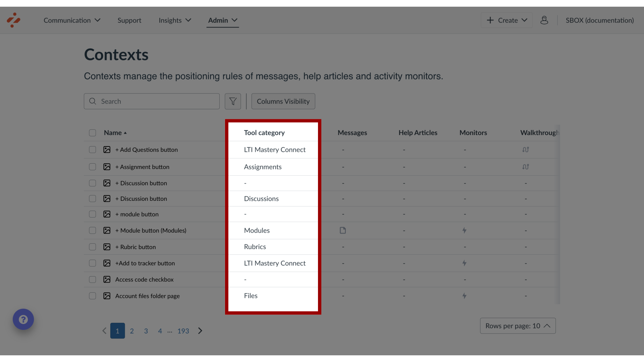The width and height of the screenshot is (644, 362).
Task: Check the + Module button (Modules) row
Action: (x=93, y=230)
